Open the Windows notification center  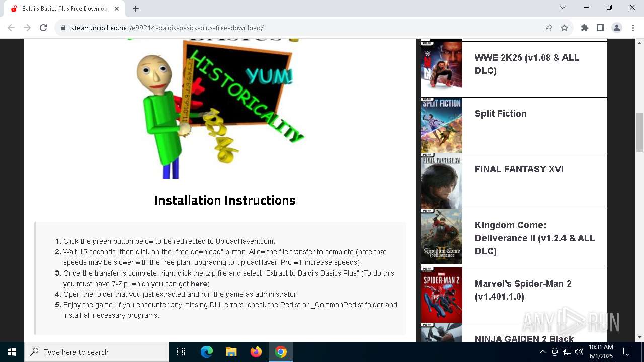point(627,352)
